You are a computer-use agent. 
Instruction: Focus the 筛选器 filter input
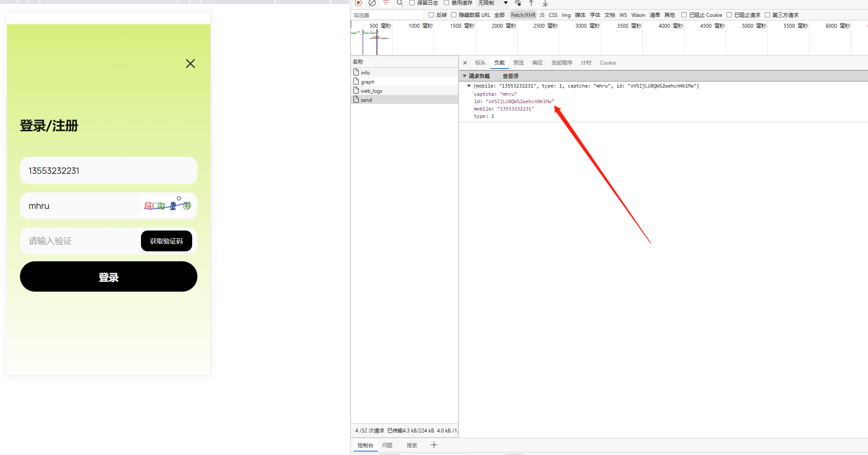click(x=388, y=15)
